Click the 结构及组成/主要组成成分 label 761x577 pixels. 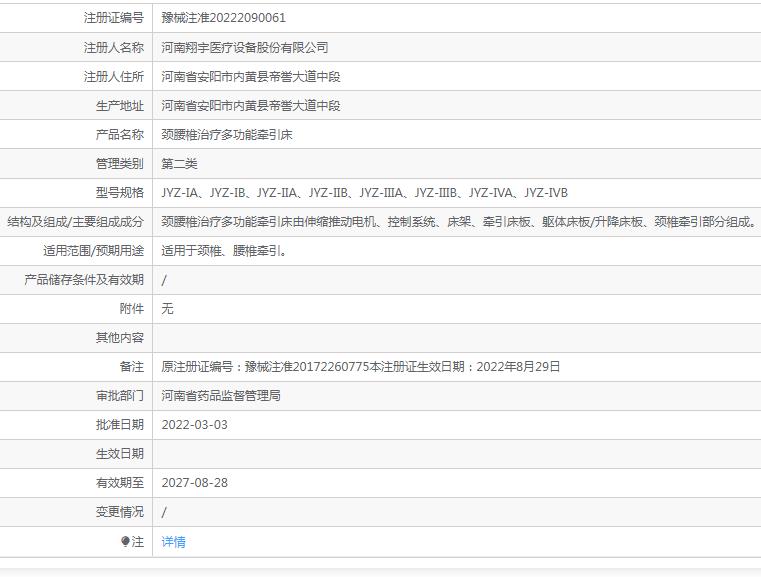point(75,222)
